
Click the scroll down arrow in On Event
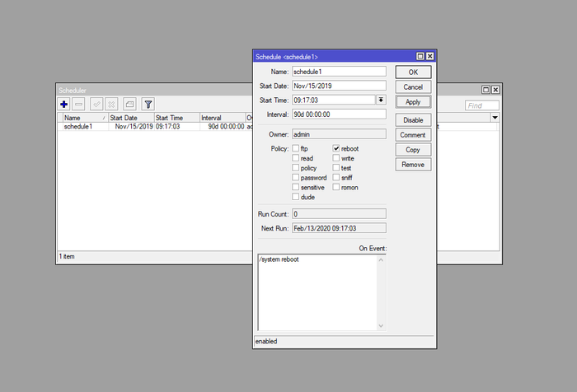[x=381, y=325]
